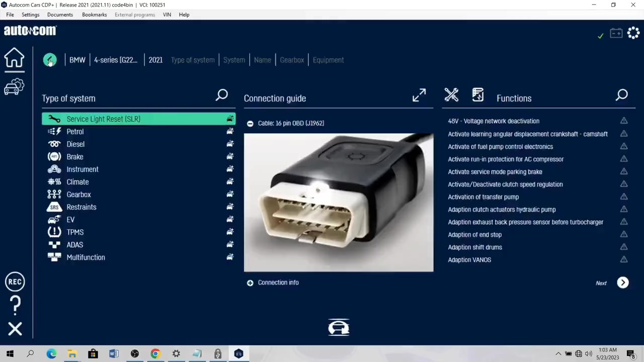
Task: Select 4-series model breadcrumb
Action: tap(116, 60)
